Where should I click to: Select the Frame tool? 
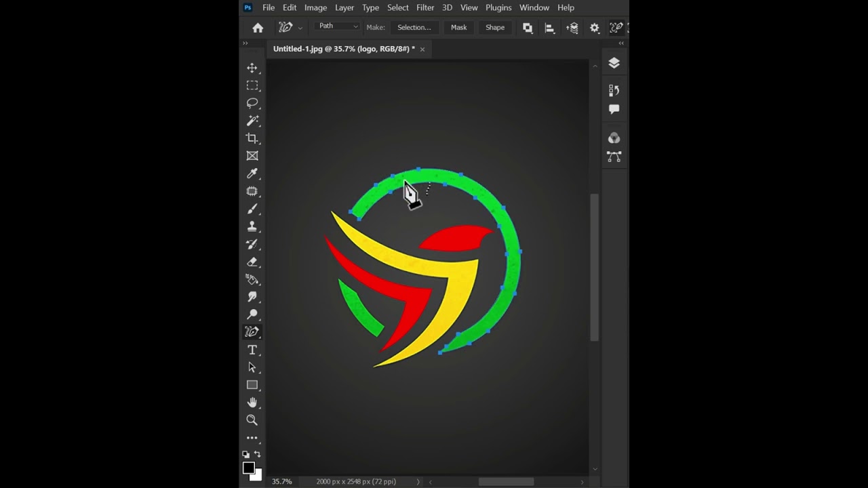252,156
